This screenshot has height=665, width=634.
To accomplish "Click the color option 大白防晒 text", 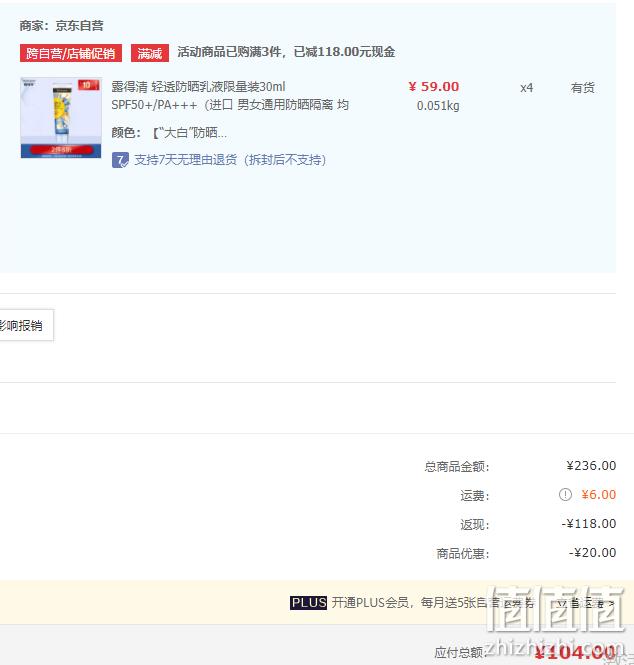I will [190, 133].
